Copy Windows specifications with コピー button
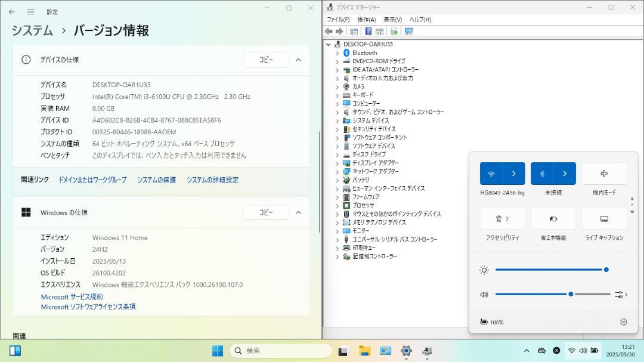The width and height of the screenshot is (644, 362). pyautogui.click(x=266, y=212)
